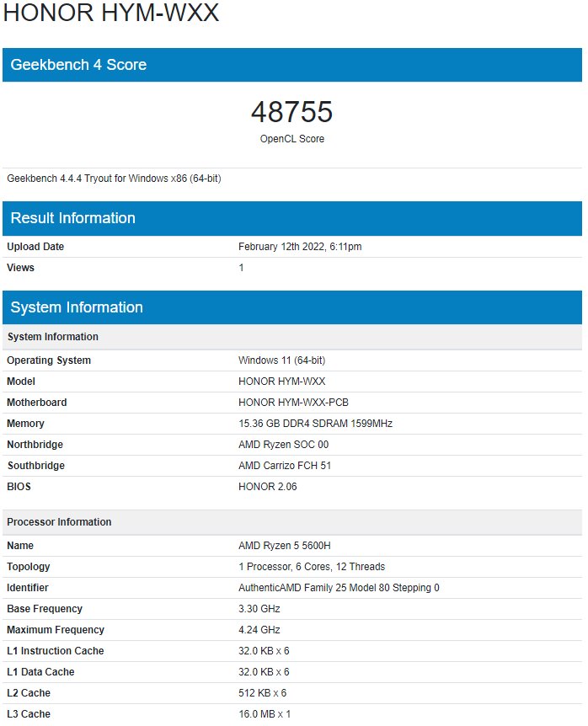Screen dimensions: 588x726
Task: Click the gray System Information subheading
Action: (292, 337)
